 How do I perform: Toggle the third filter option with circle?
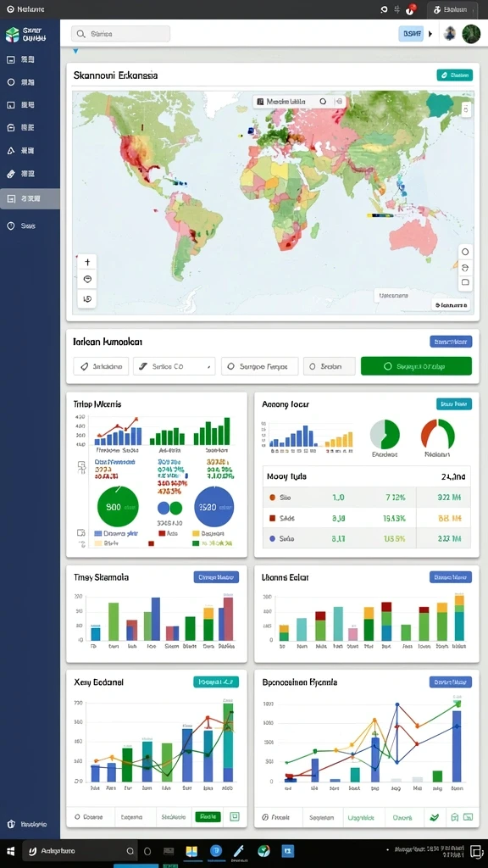(x=259, y=366)
